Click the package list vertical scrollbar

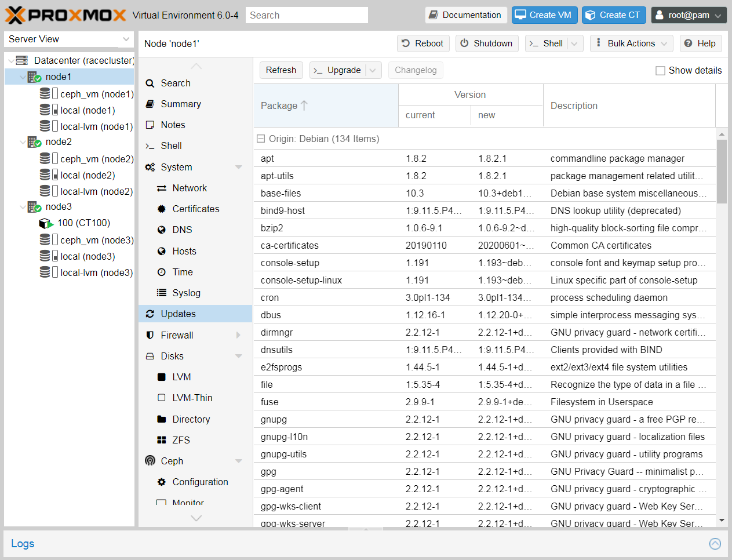[x=722, y=172]
